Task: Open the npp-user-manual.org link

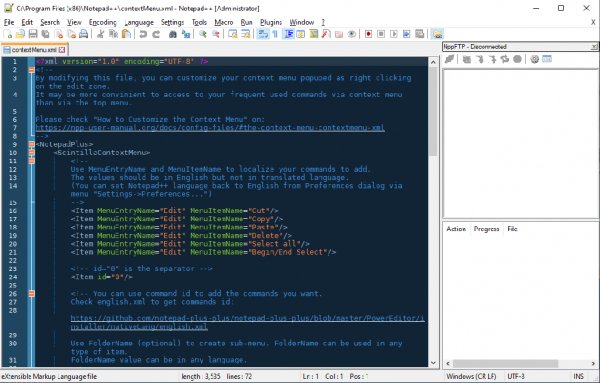Action: [210, 127]
